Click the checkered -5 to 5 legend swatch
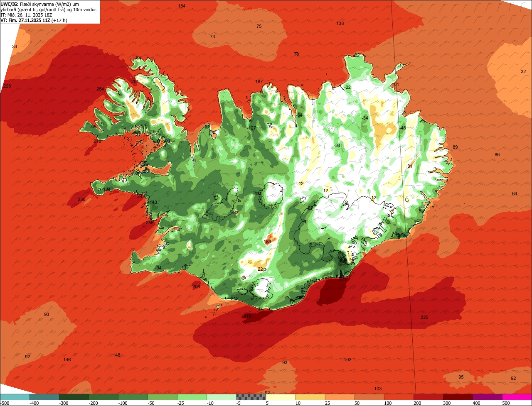532x406 pixels. (x=251, y=397)
